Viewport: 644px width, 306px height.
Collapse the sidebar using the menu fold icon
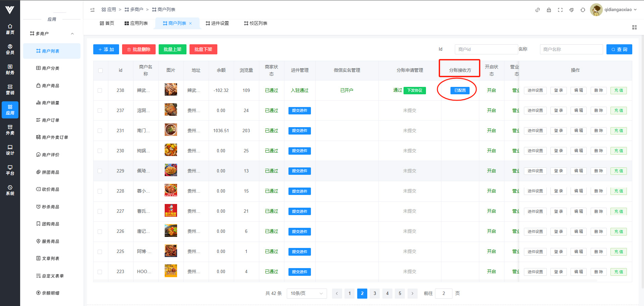pyautogui.click(x=93, y=10)
